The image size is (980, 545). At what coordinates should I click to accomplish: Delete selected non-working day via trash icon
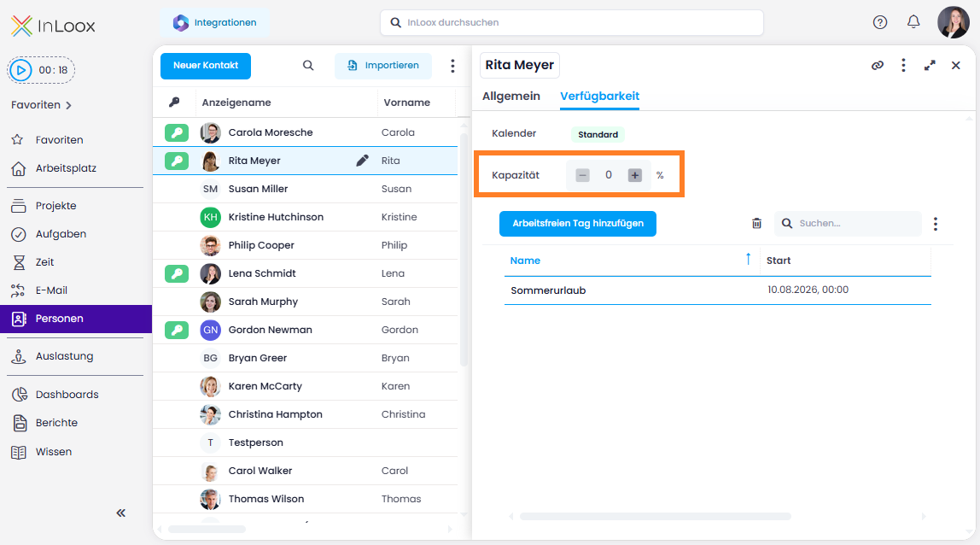click(756, 223)
